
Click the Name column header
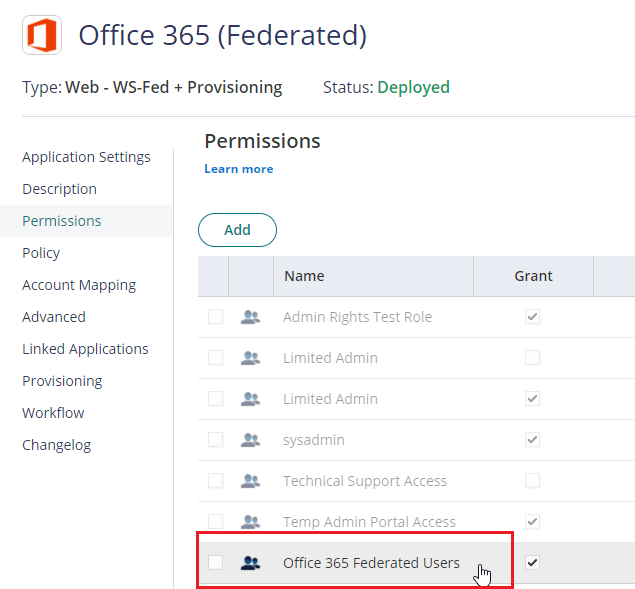(373, 276)
